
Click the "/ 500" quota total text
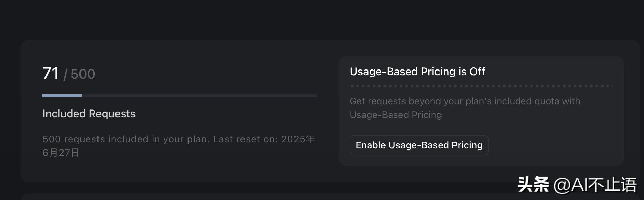pyautogui.click(x=79, y=74)
